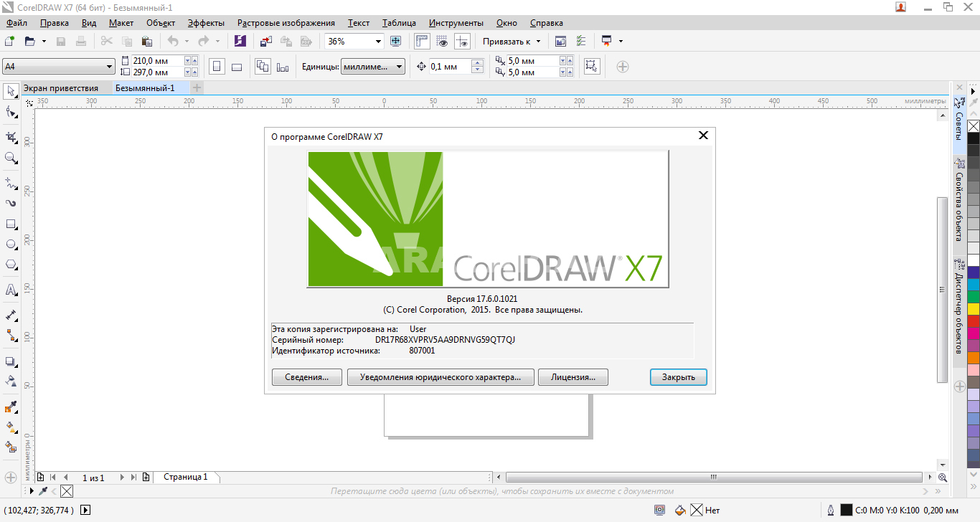Choose the Crop tool
980x522 pixels.
(11, 137)
